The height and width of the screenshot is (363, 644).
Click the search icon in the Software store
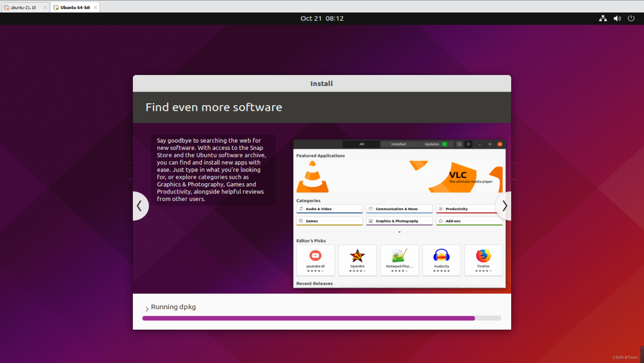coord(459,144)
